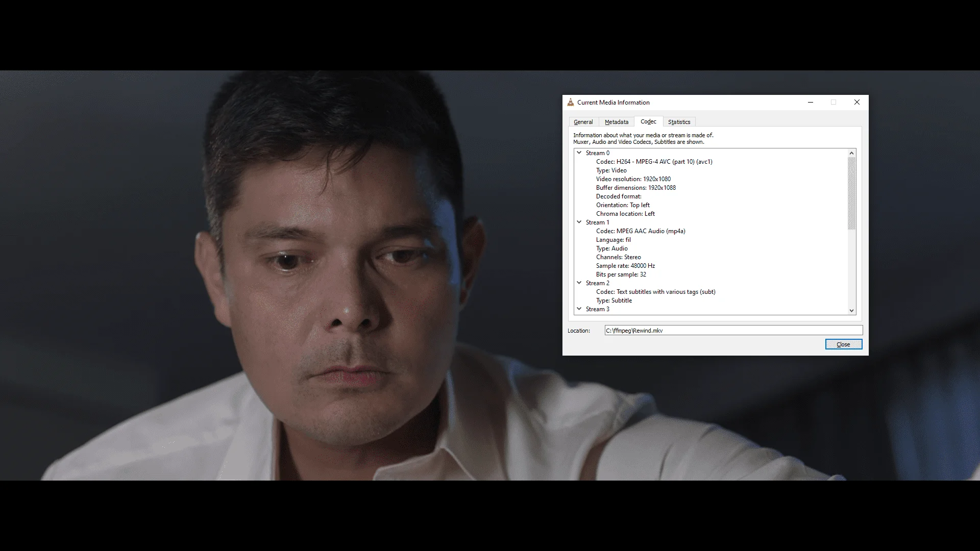Select the 'Decoded format:' row
The height and width of the screenshot is (551, 980).
tap(619, 196)
